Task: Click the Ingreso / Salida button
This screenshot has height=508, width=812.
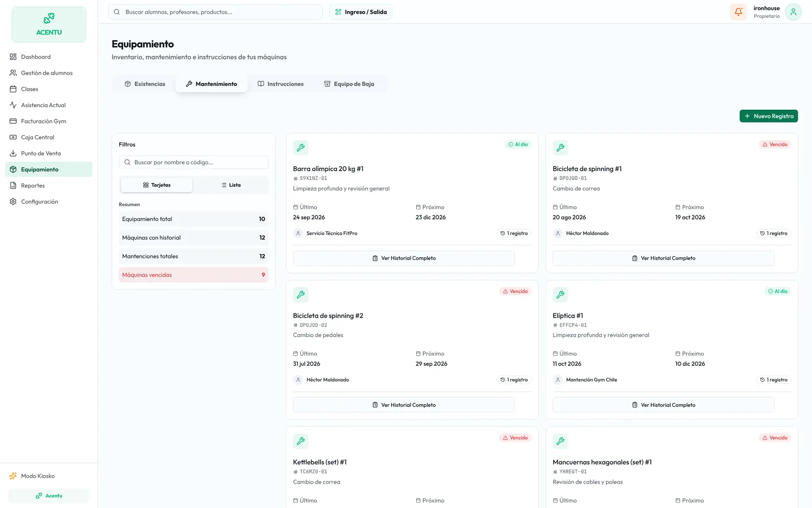Action: [x=361, y=12]
